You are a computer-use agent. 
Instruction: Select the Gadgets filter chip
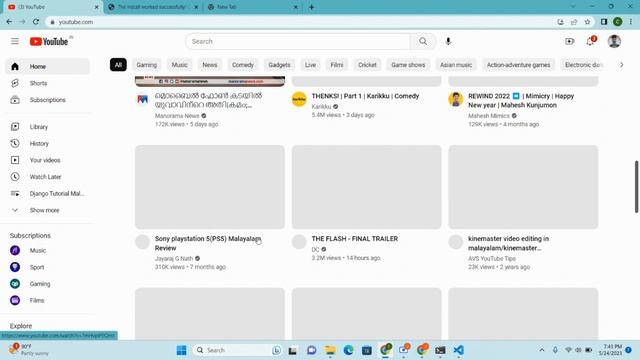coord(279,65)
